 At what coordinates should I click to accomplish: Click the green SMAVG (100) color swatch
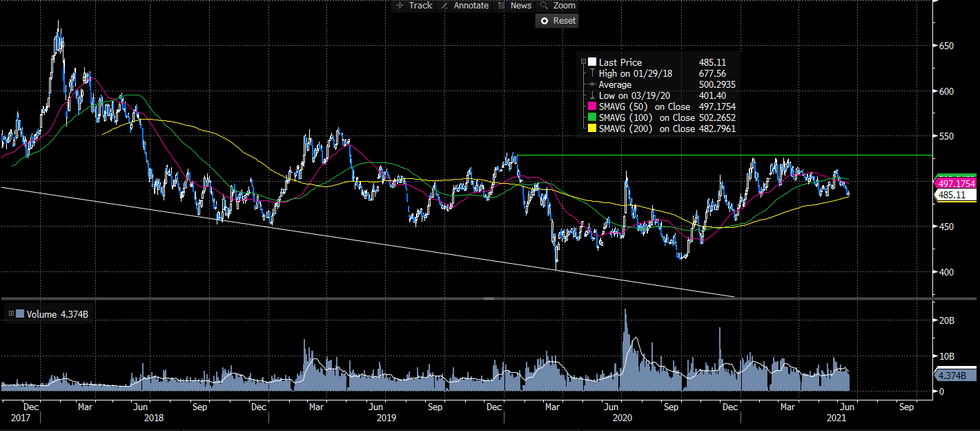594,117
